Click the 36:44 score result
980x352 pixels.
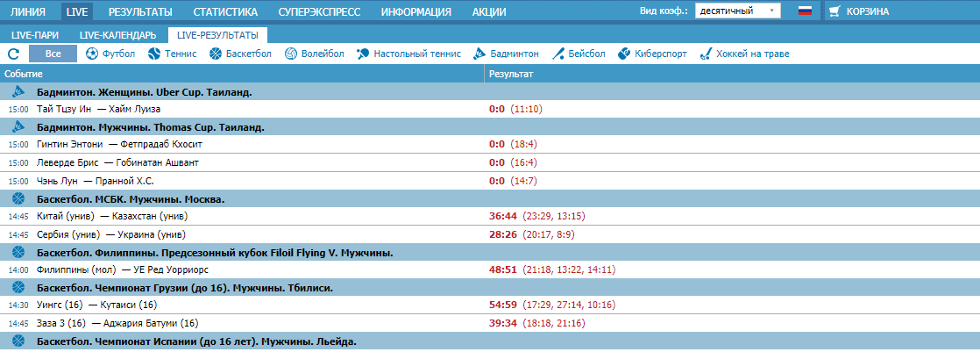coord(503,216)
